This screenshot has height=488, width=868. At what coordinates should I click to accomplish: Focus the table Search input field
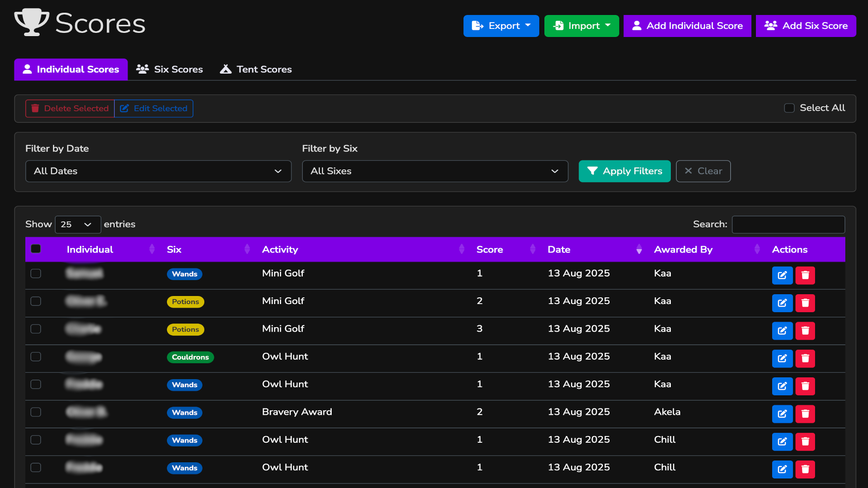click(788, 225)
